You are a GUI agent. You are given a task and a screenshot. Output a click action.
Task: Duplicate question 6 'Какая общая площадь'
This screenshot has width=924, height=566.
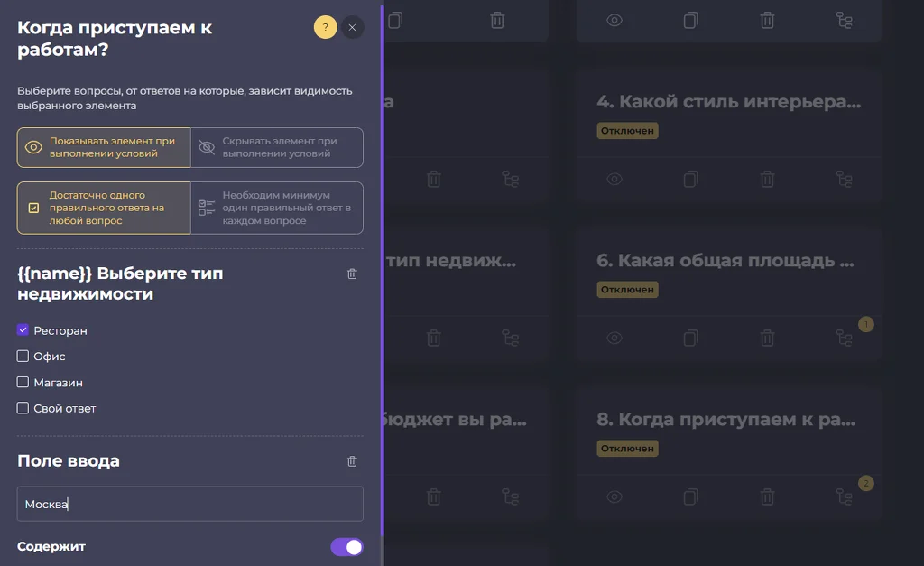coord(690,338)
